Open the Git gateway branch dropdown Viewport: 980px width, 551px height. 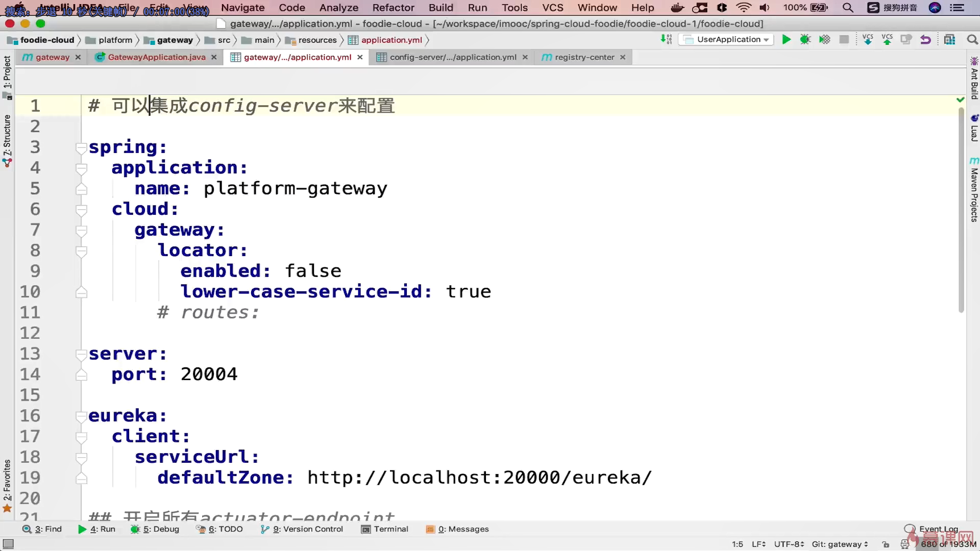pos(840,544)
